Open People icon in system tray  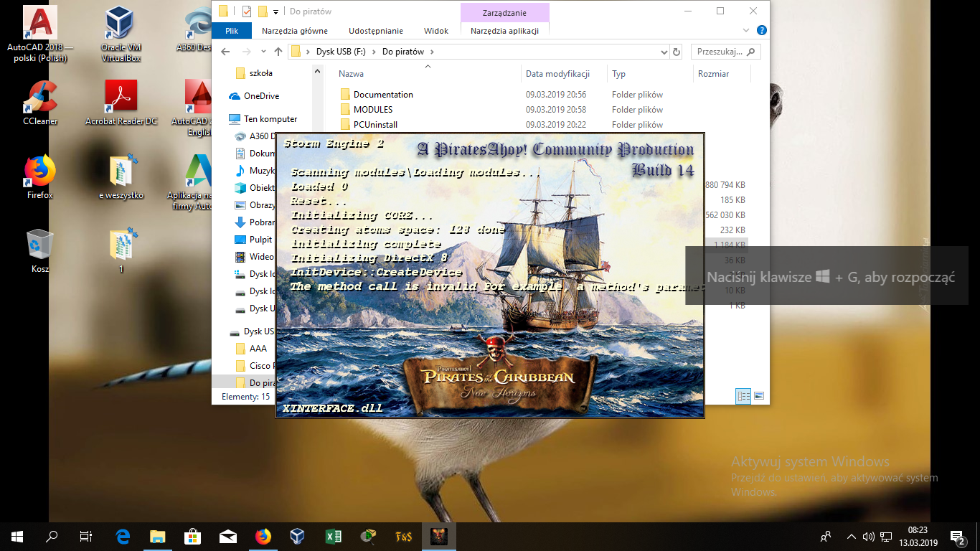826,536
